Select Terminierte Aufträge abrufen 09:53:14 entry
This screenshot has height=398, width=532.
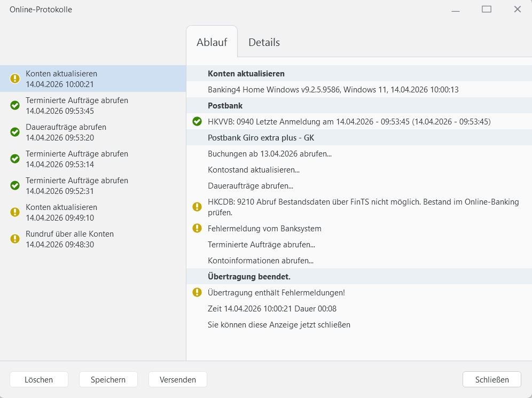click(x=76, y=159)
